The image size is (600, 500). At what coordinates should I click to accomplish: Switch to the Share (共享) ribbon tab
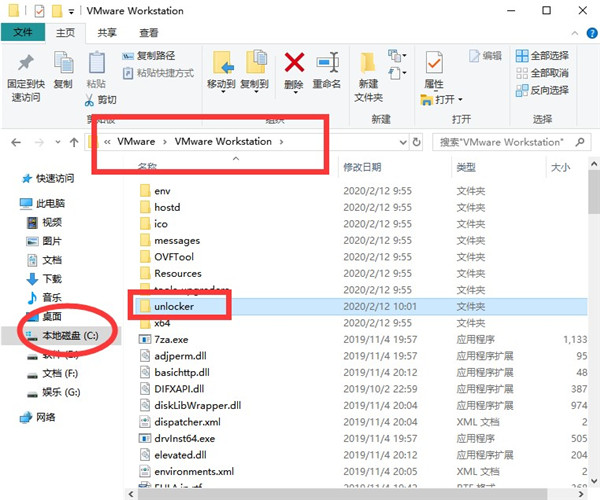point(107,33)
